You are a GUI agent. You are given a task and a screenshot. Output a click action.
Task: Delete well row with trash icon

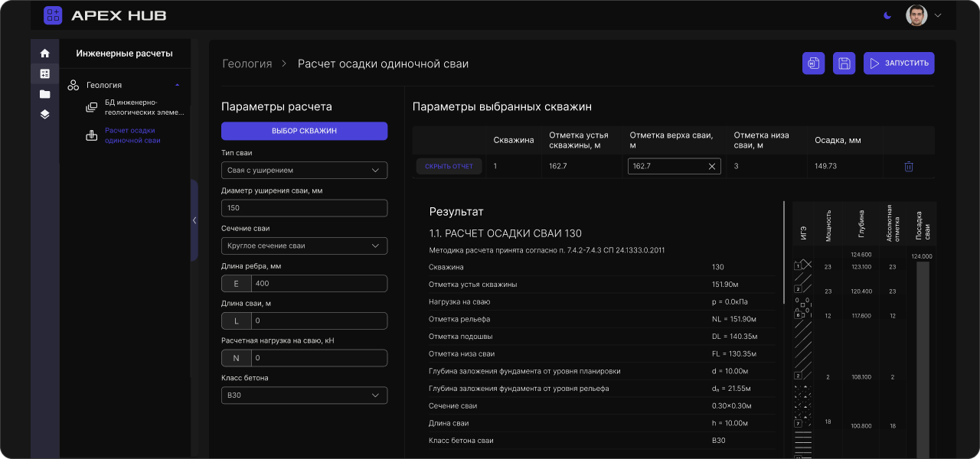(909, 166)
